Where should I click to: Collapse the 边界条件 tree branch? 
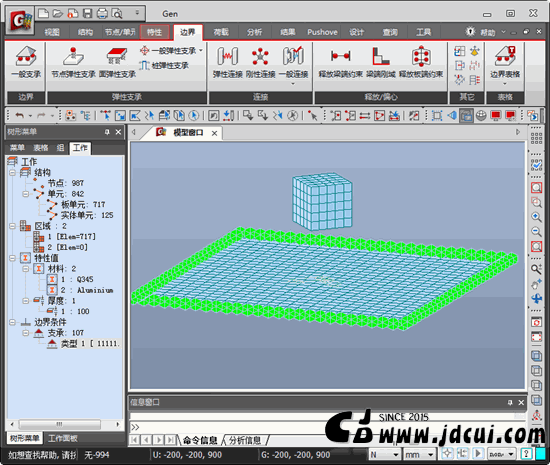point(12,322)
